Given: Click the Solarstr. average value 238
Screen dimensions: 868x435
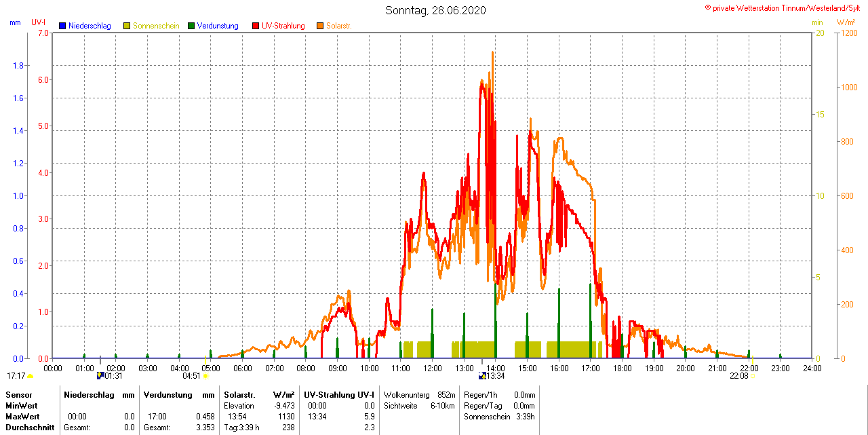Looking at the screenshot, I should pos(288,428).
